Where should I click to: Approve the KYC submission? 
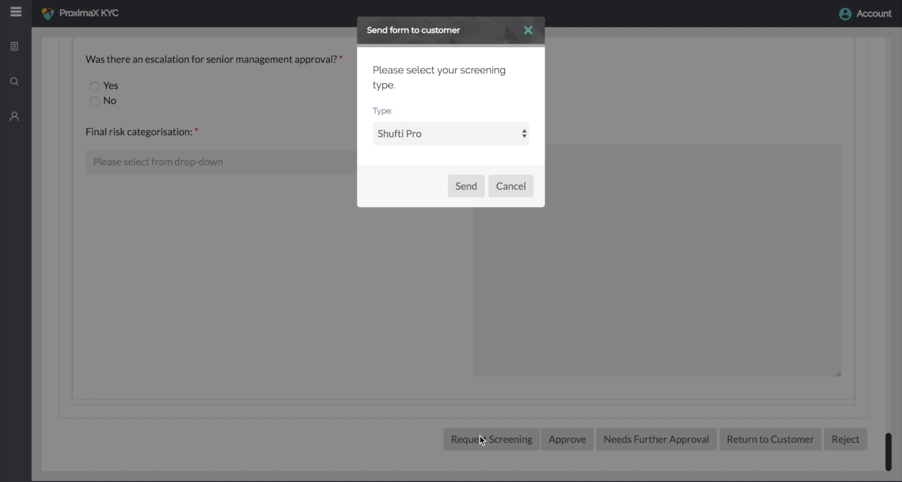[x=567, y=439]
